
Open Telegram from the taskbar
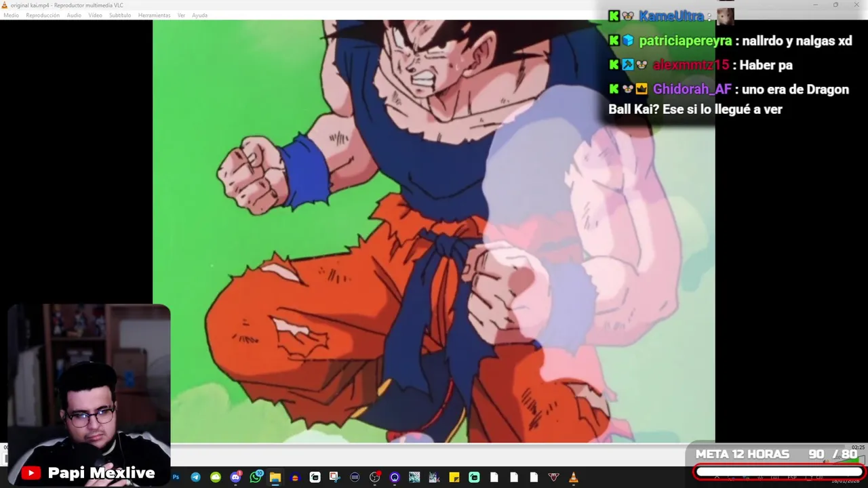tap(195, 477)
